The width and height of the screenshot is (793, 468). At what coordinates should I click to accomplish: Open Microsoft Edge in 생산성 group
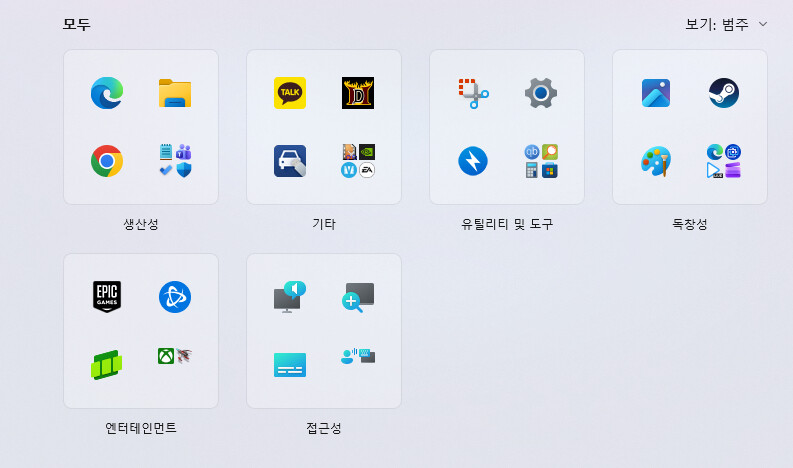tap(107, 93)
